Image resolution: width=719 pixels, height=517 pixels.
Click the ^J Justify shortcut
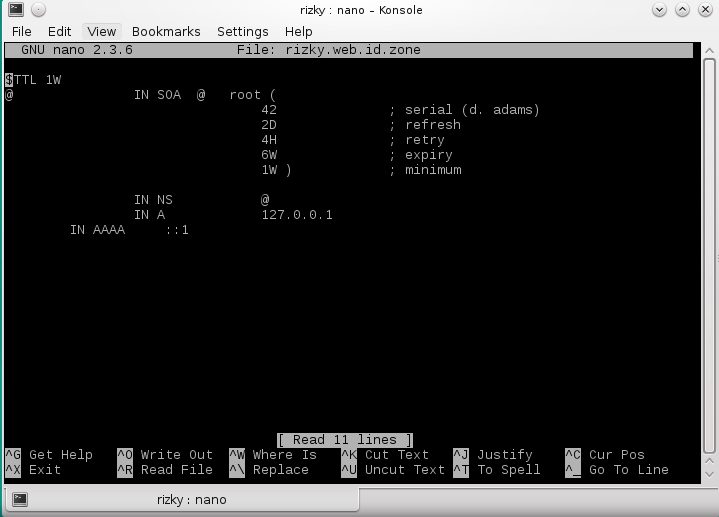point(493,455)
